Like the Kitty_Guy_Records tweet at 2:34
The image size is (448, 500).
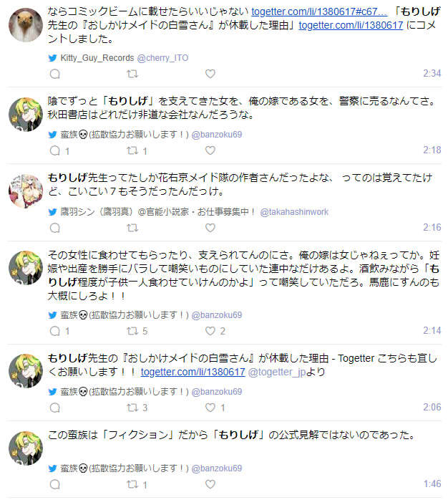pos(210,74)
